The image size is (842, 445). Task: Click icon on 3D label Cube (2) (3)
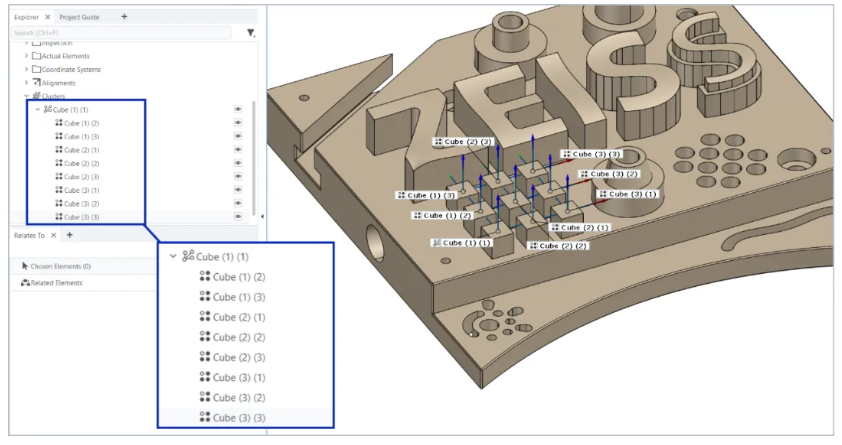click(438, 142)
